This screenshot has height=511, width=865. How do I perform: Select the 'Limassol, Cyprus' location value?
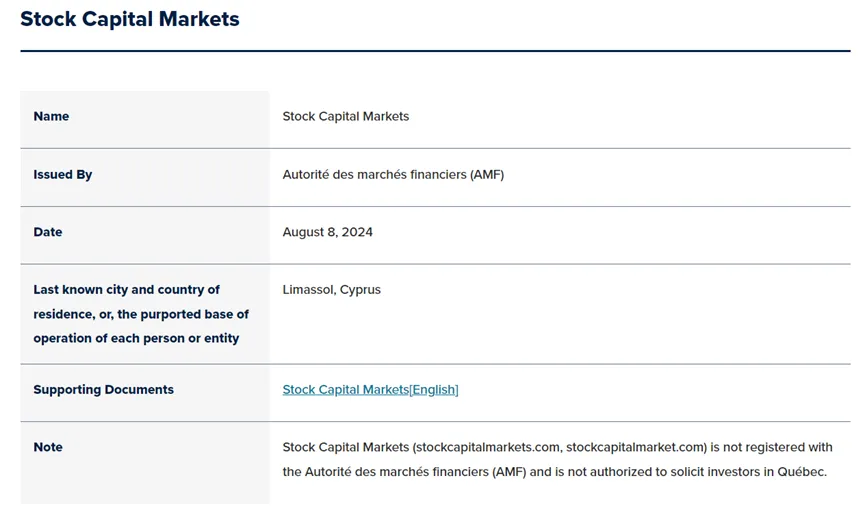pyautogui.click(x=332, y=290)
